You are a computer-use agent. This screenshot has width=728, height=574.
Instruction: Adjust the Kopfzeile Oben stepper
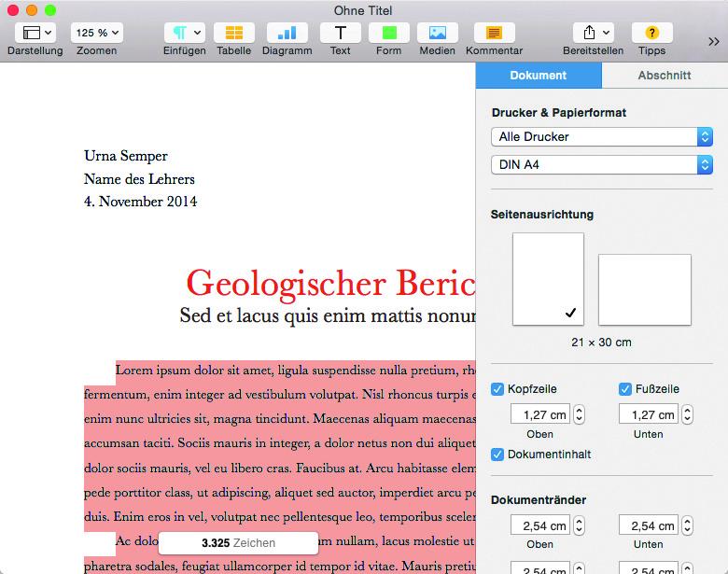tap(579, 414)
